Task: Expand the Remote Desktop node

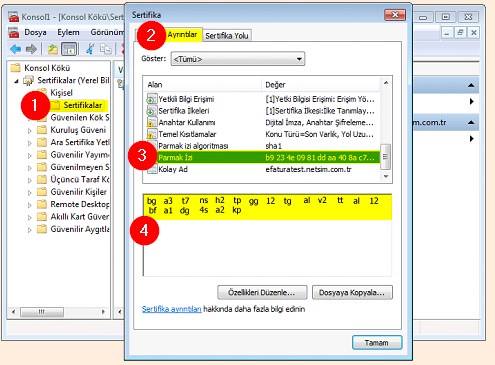Action: (30, 205)
